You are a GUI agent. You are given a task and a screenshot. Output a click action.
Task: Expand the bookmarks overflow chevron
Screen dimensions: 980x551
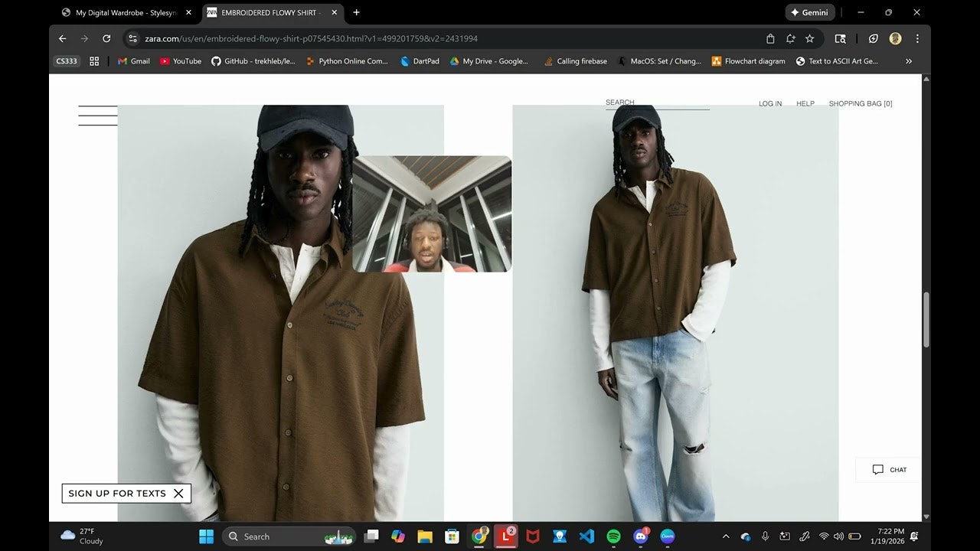pyautogui.click(x=909, y=61)
